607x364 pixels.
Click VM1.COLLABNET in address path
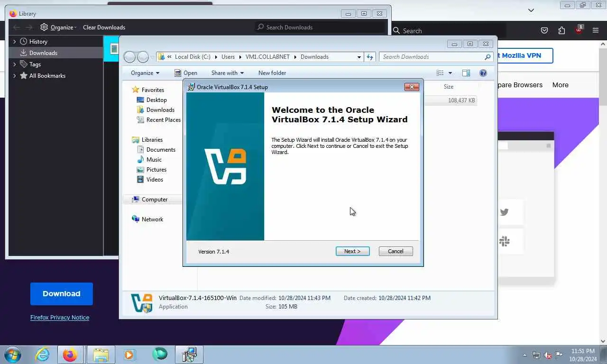point(267,56)
